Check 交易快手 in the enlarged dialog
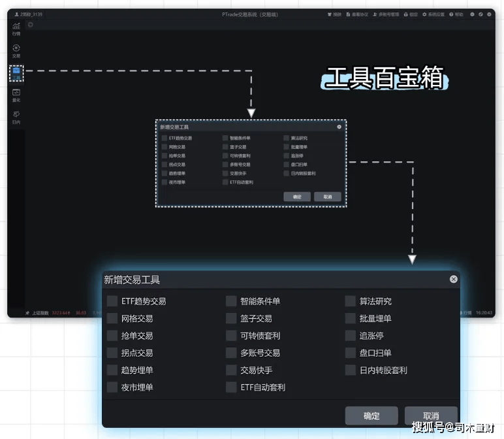Viewport: 504px width, 439px height. 231,370
